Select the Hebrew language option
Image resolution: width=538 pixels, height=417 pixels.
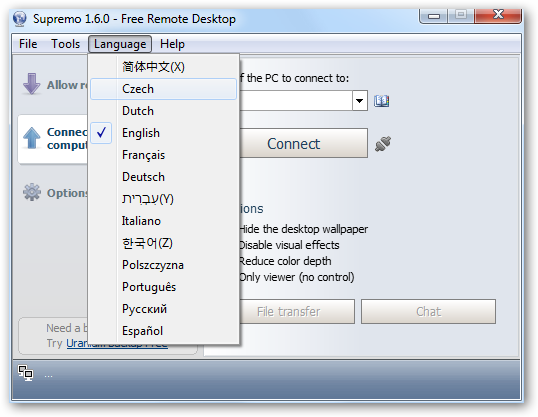pyautogui.click(x=163, y=199)
